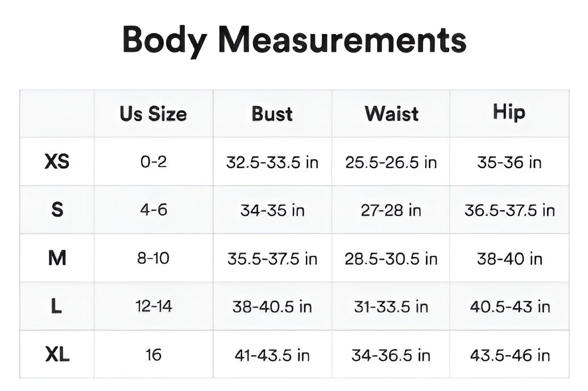Screen dimensions: 588x391
Task: Click the 0-2 US size cell
Action: point(153,162)
